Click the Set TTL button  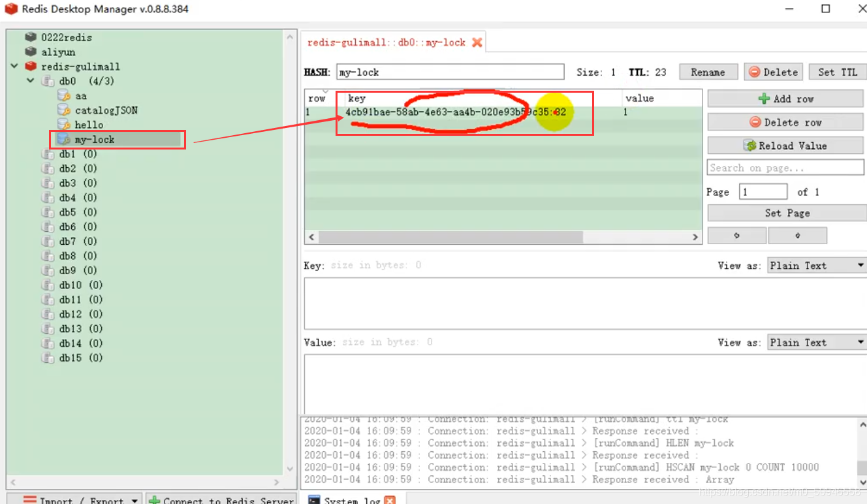coord(838,72)
